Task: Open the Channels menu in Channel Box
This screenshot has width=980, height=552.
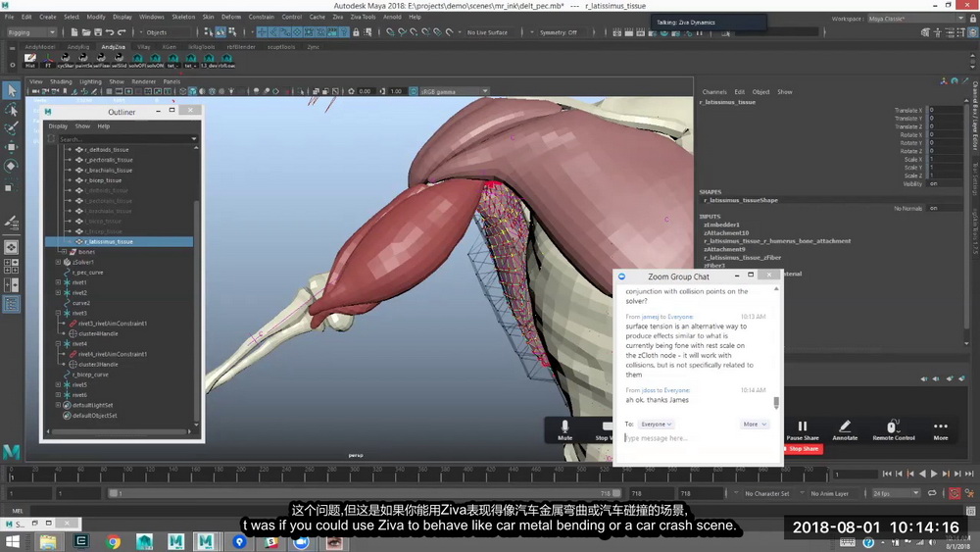Action: coord(714,92)
